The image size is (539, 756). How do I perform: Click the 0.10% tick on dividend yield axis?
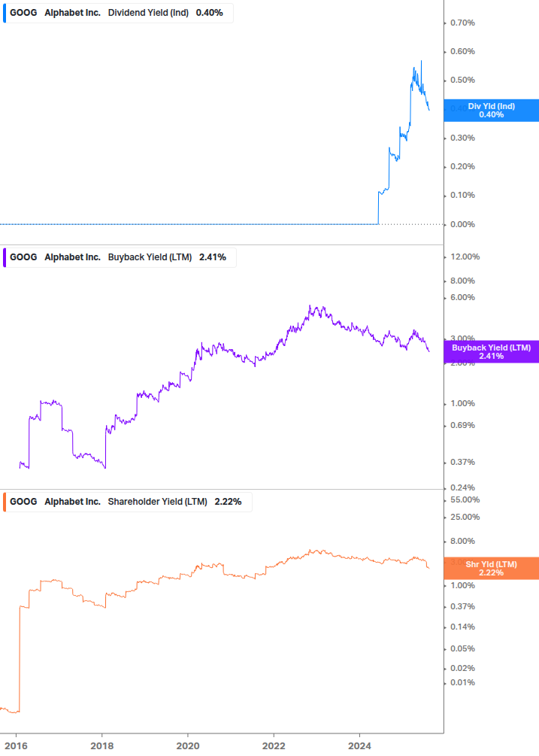tap(462, 196)
